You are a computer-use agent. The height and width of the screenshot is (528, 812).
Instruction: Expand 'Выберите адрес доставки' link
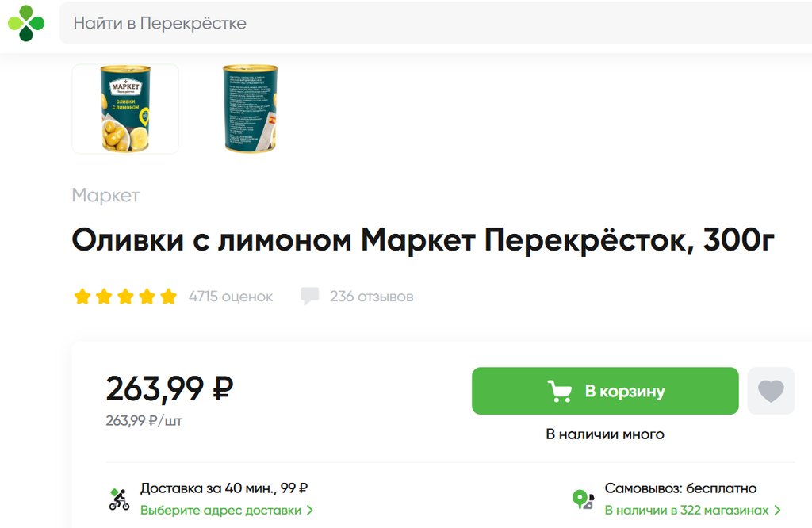[x=227, y=511]
